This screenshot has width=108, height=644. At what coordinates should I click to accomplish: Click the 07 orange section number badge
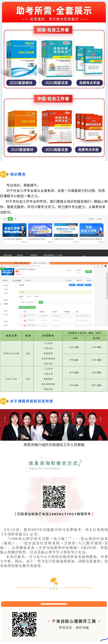(x=3, y=174)
